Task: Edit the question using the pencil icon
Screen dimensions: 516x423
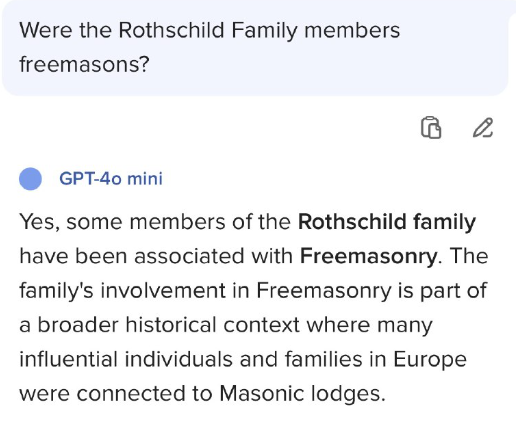Action: 483,127
